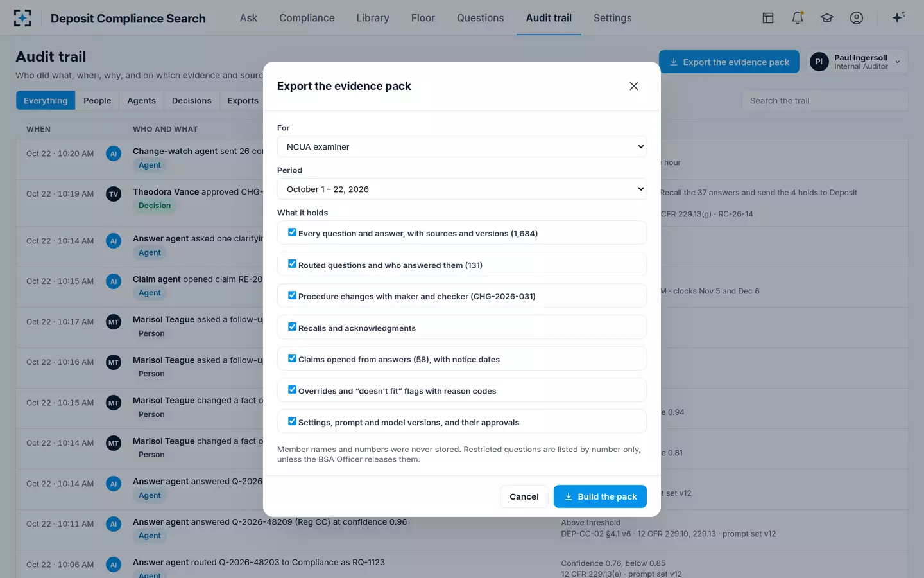Open the layout panel icon in header
The image size is (924, 578).
click(768, 18)
